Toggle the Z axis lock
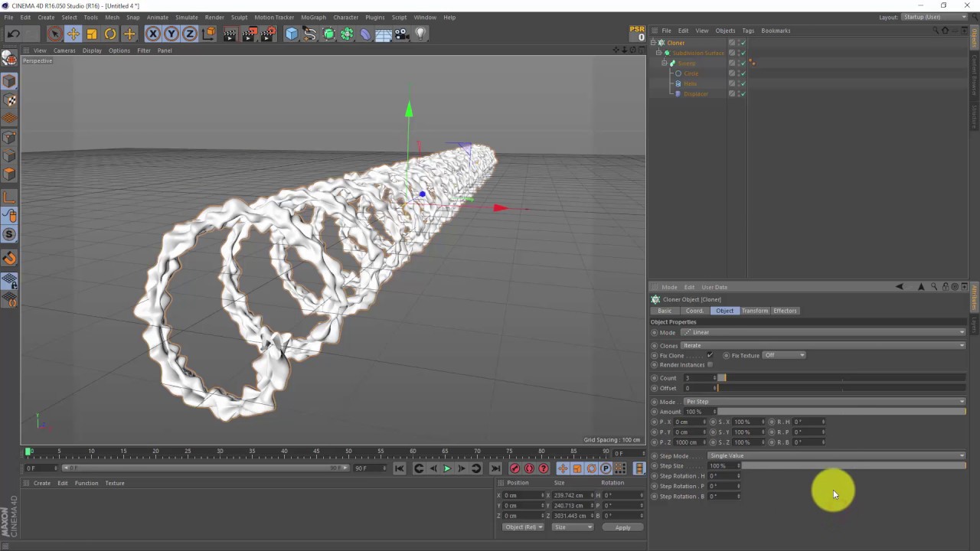 (x=190, y=34)
